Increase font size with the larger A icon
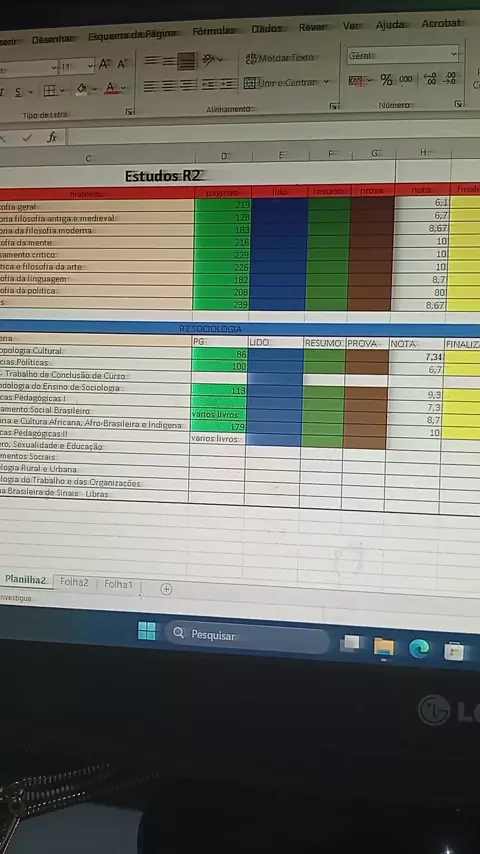The image size is (480, 854). tap(104, 65)
